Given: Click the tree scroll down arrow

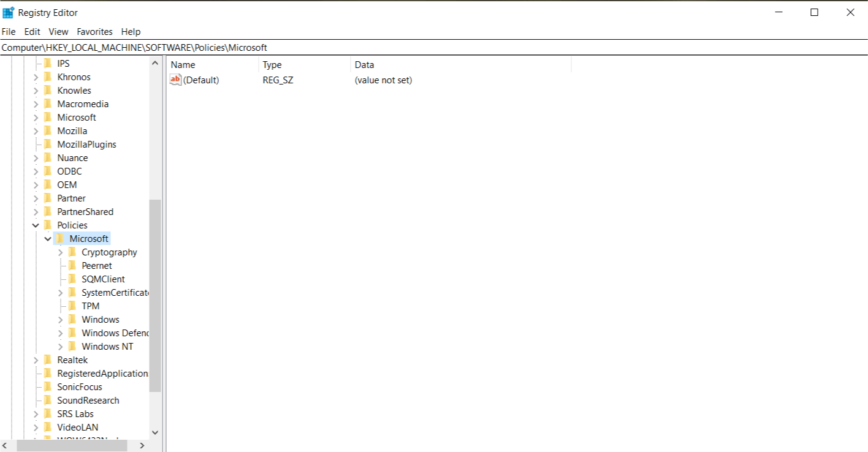Looking at the screenshot, I should click(155, 432).
